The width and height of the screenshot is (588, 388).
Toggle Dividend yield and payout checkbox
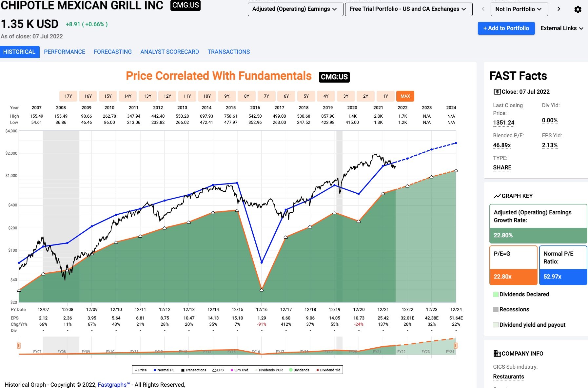pos(496,325)
